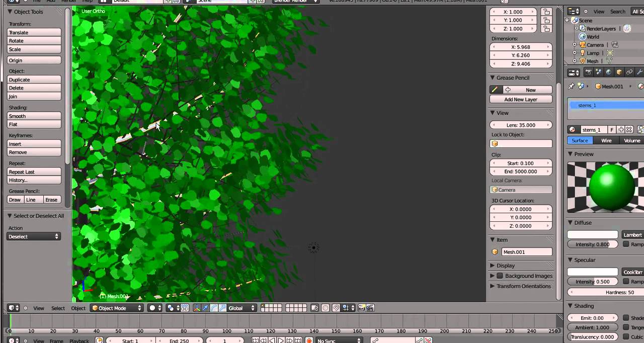This screenshot has height=343, width=644.
Task: Click the Duplicate button
Action: [x=34, y=79]
